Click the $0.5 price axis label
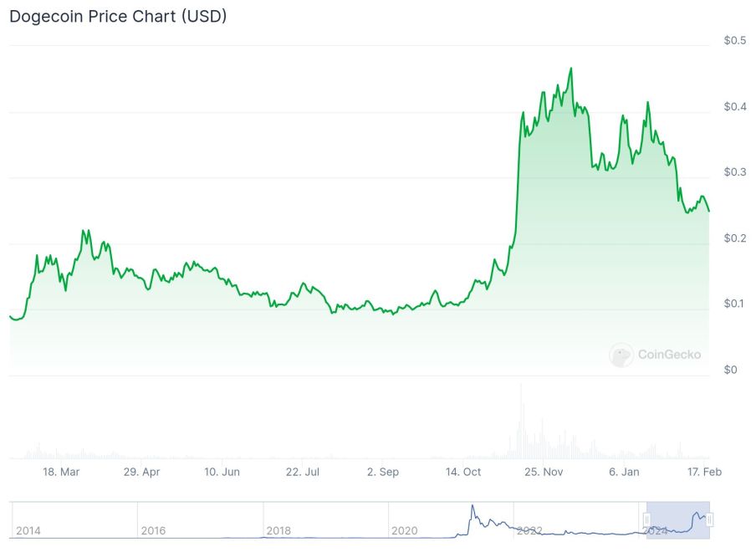 [x=735, y=41]
